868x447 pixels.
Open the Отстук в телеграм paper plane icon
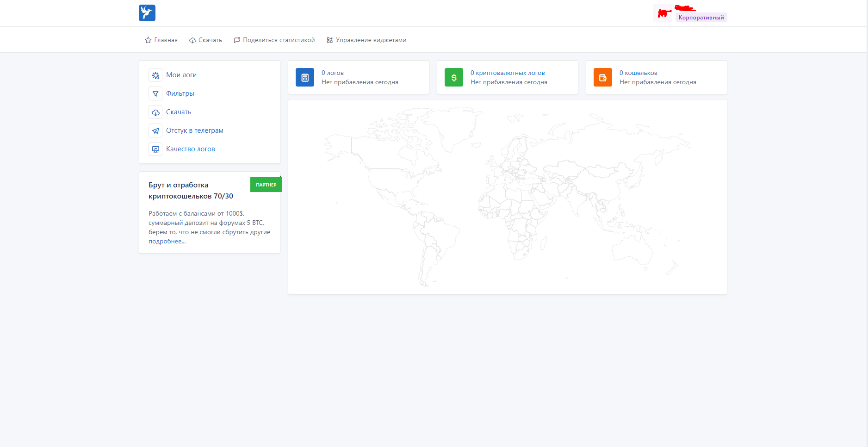coord(155,130)
